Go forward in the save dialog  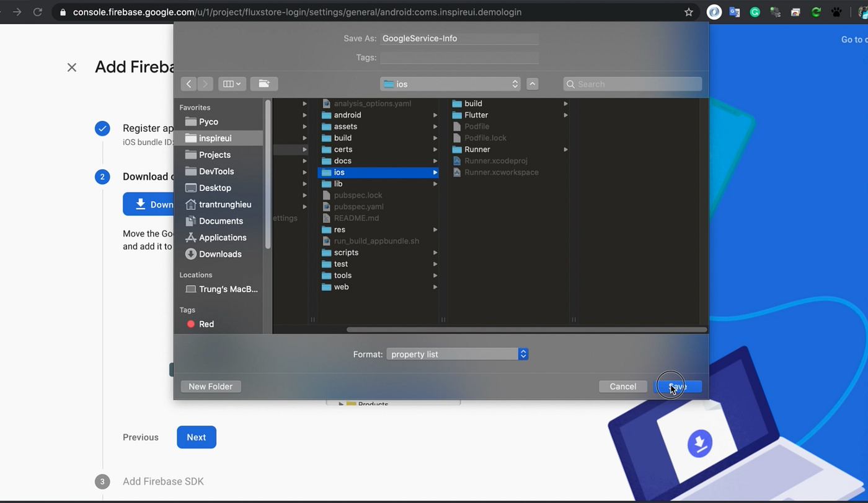205,84
